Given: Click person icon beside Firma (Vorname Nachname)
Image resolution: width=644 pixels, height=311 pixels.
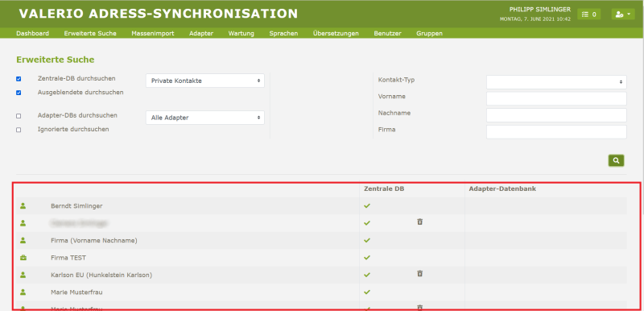Looking at the screenshot, I should point(23,240).
